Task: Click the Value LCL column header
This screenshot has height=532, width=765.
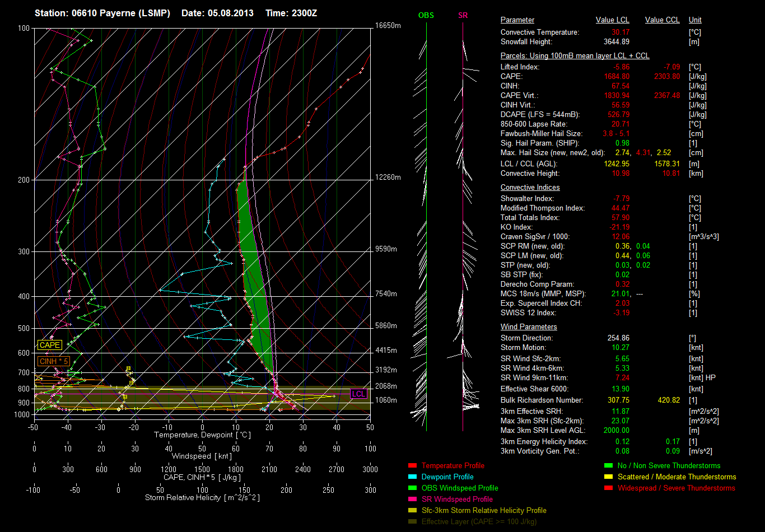Action: tap(613, 20)
